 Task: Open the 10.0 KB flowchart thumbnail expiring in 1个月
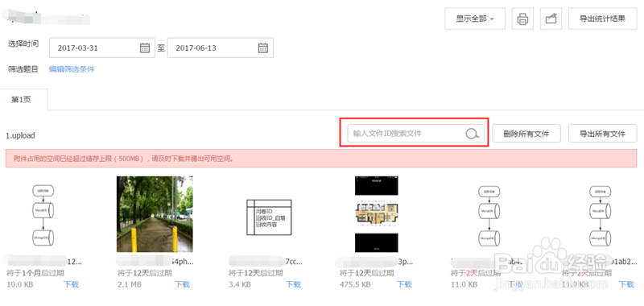[x=43, y=215]
